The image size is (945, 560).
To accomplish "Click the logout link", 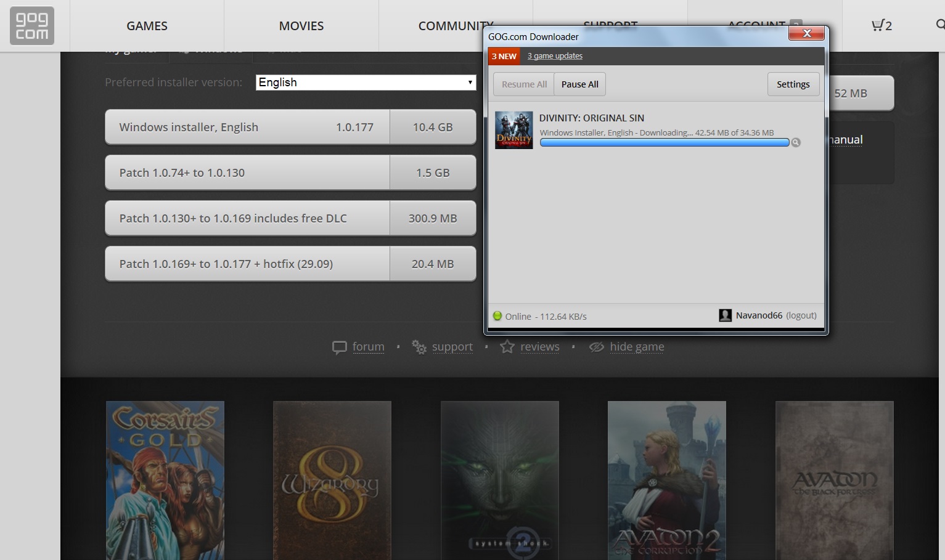I will [801, 315].
